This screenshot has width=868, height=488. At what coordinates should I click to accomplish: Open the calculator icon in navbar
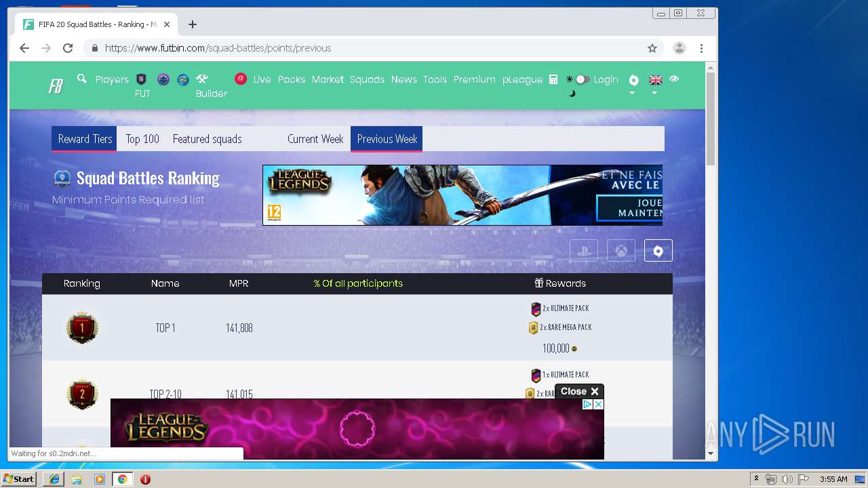[553, 79]
